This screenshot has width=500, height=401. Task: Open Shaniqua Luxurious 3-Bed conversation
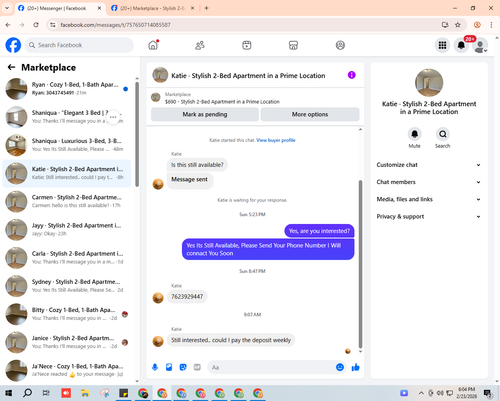67,145
